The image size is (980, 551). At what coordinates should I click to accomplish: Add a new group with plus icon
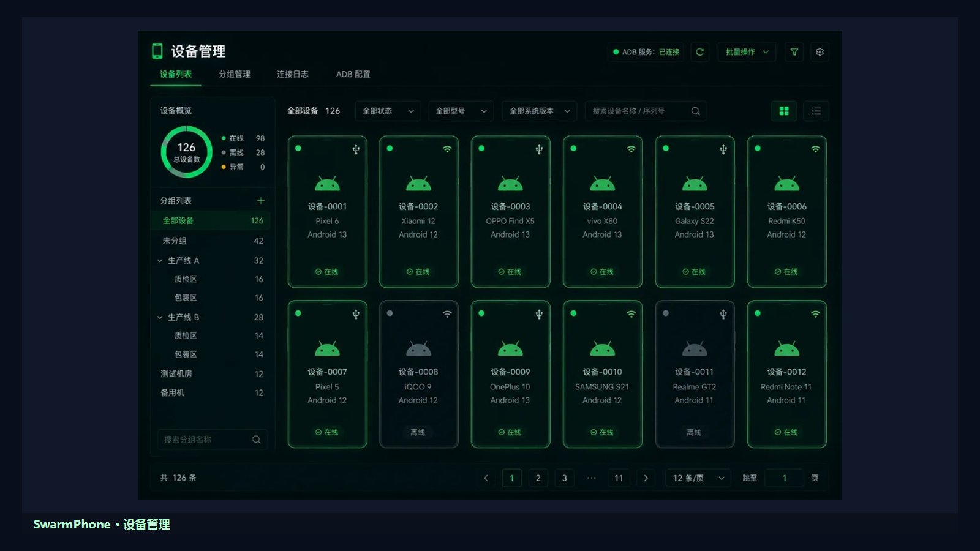click(261, 201)
